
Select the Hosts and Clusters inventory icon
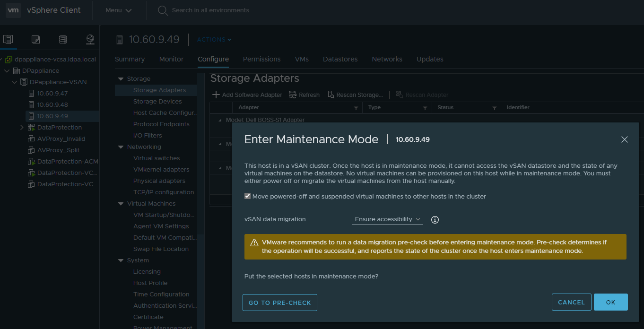click(x=8, y=40)
